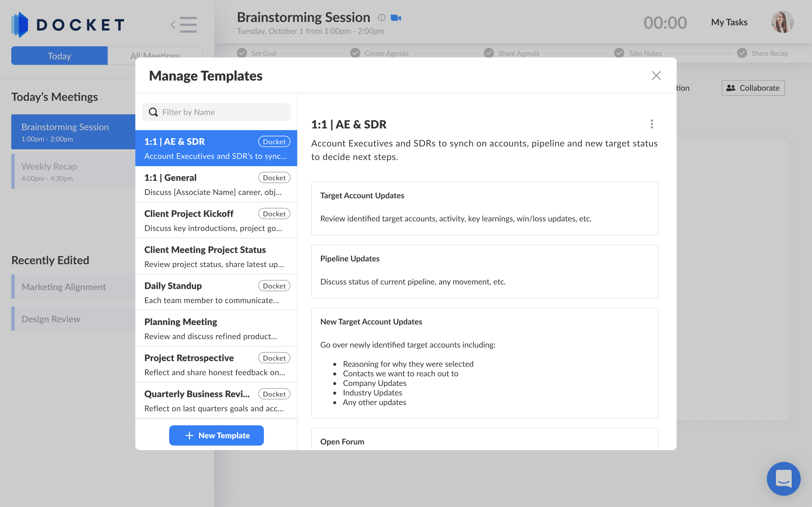Toggle the Set Goal step checkmark
812x507 pixels.
click(x=242, y=53)
